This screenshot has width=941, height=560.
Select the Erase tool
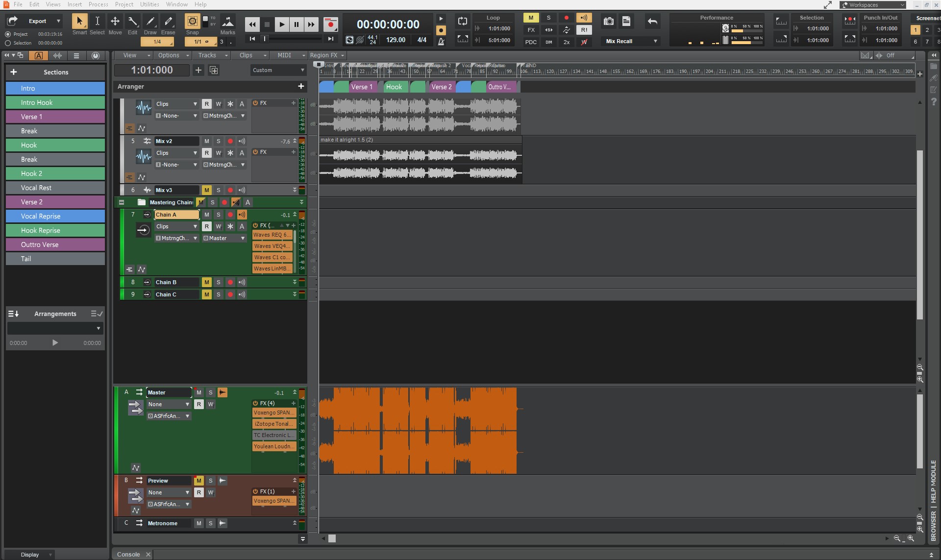168,22
